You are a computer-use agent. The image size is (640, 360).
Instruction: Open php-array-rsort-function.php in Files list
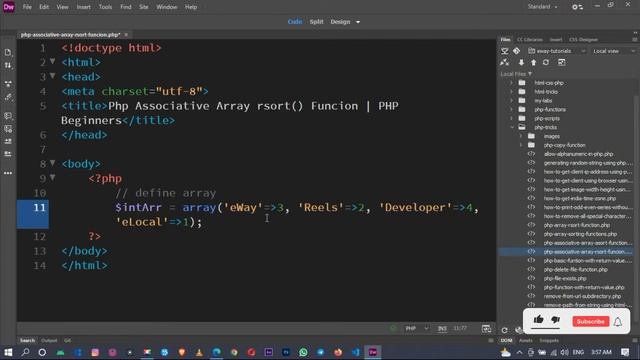coord(576,225)
